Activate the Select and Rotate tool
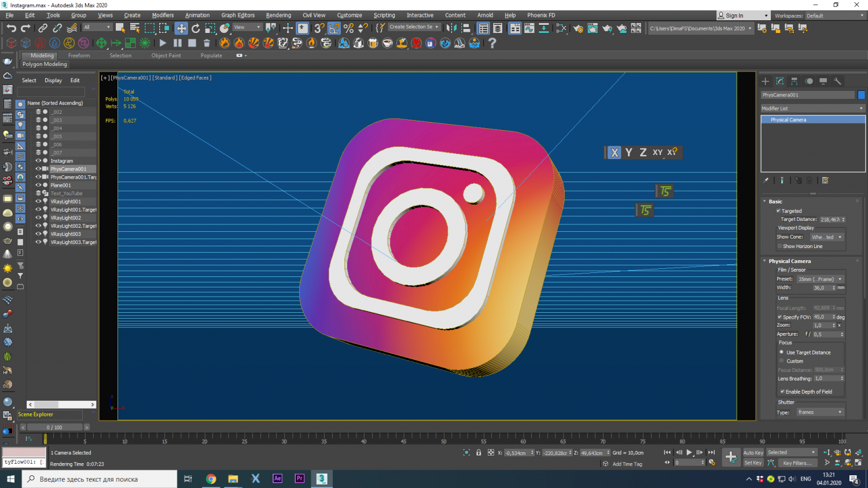The height and width of the screenshot is (488, 868). click(x=196, y=28)
